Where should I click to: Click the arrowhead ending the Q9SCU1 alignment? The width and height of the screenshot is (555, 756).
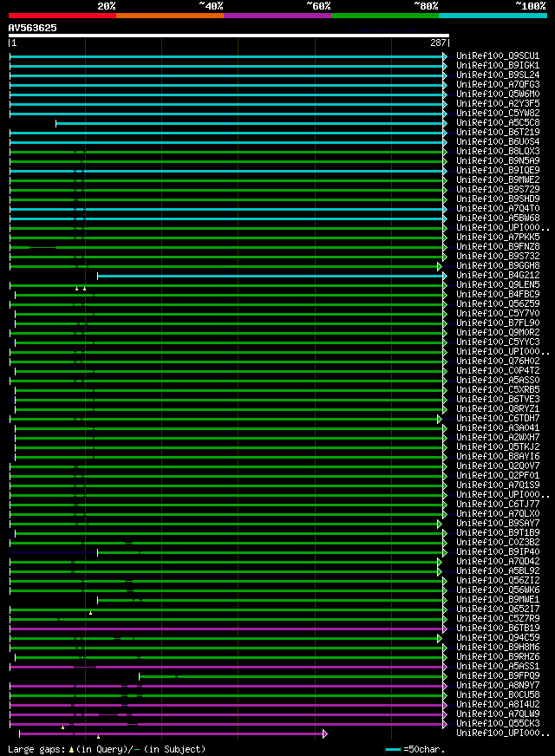point(445,56)
